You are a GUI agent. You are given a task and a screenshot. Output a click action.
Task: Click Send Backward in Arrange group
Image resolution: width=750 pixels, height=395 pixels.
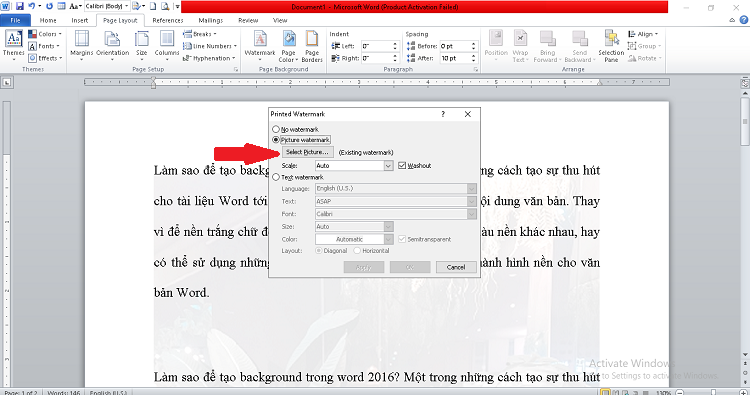pyautogui.click(x=580, y=46)
